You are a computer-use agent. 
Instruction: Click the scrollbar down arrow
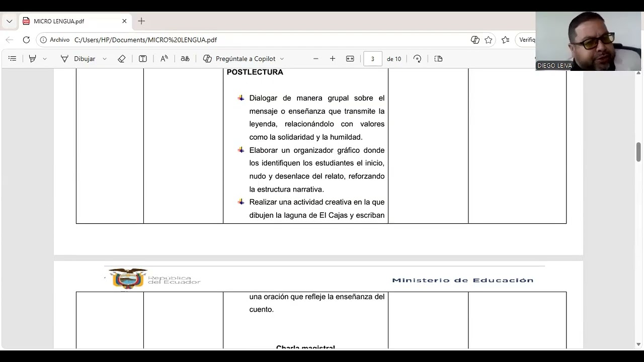[638, 344]
